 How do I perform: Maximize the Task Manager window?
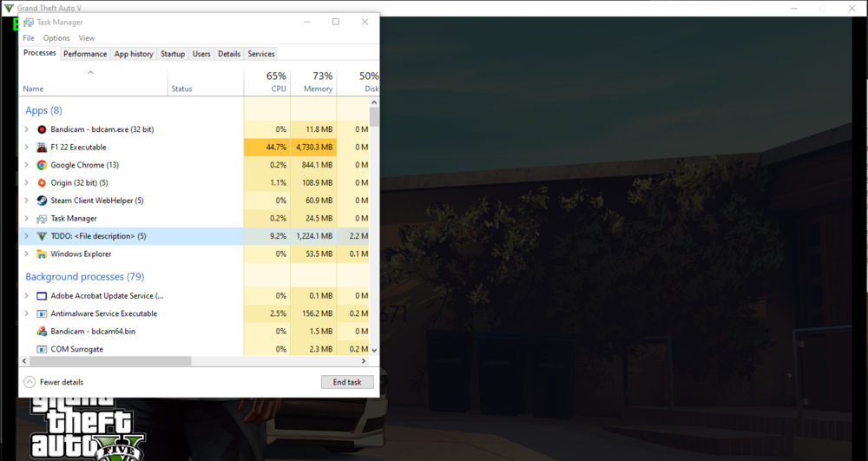coord(335,22)
